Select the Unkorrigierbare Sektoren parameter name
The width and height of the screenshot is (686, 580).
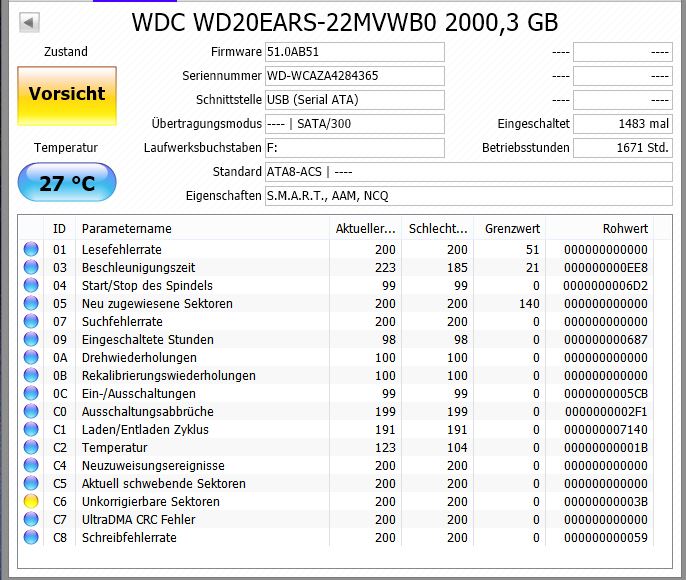[x=150, y=502]
